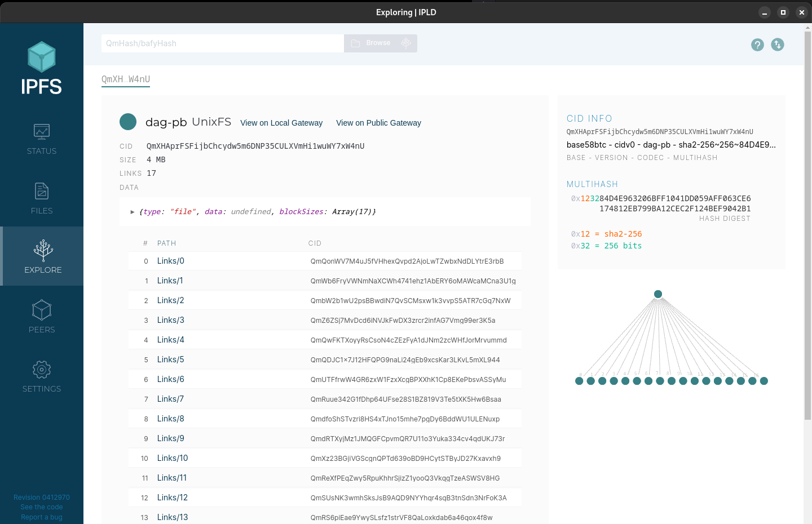The height and width of the screenshot is (524, 812).
Task: Click the help question mark icon
Action: pyautogui.click(x=757, y=45)
